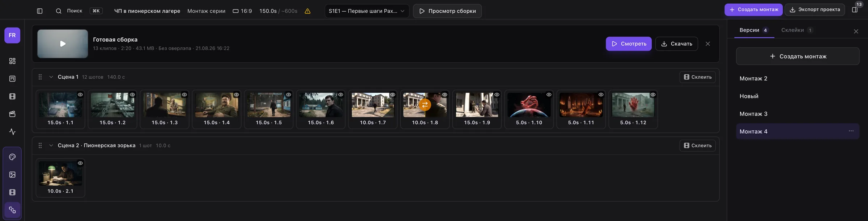868x221 pixels.
Task: Click Склеить for Сцена 1
Action: (698, 77)
